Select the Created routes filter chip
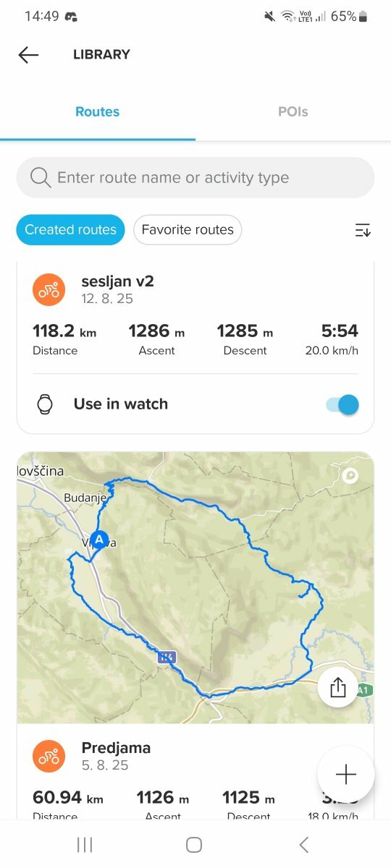 pyautogui.click(x=70, y=230)
